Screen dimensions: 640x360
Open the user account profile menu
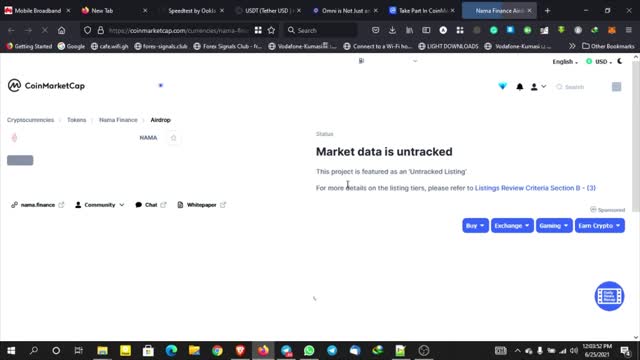pos(538,87)
